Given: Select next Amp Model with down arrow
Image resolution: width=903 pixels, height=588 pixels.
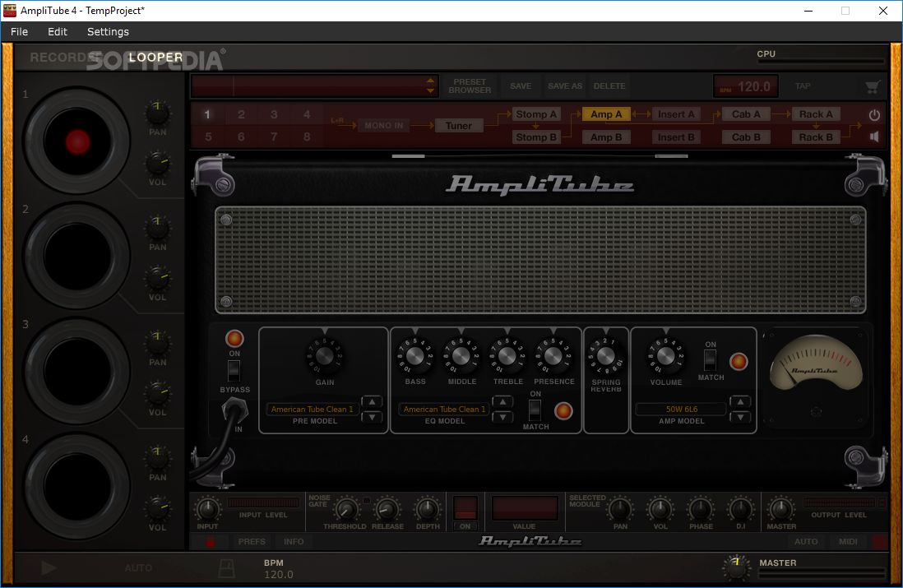Looking at the screenshot, I should [740, 416].
